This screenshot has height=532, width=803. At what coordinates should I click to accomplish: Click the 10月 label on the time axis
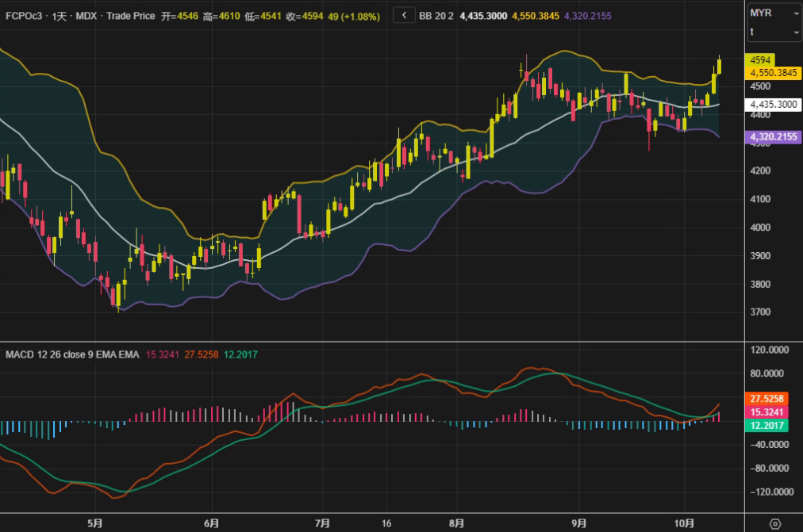click(683, 523)
